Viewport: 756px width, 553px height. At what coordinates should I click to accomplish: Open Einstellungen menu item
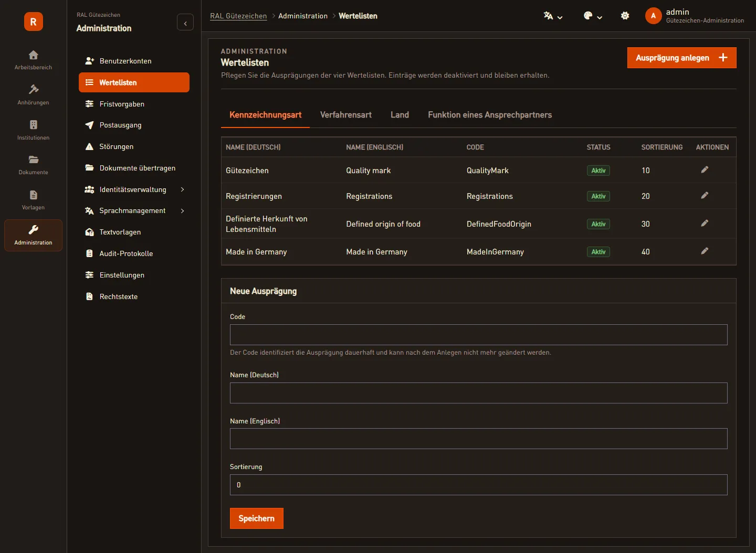(134, 275)
